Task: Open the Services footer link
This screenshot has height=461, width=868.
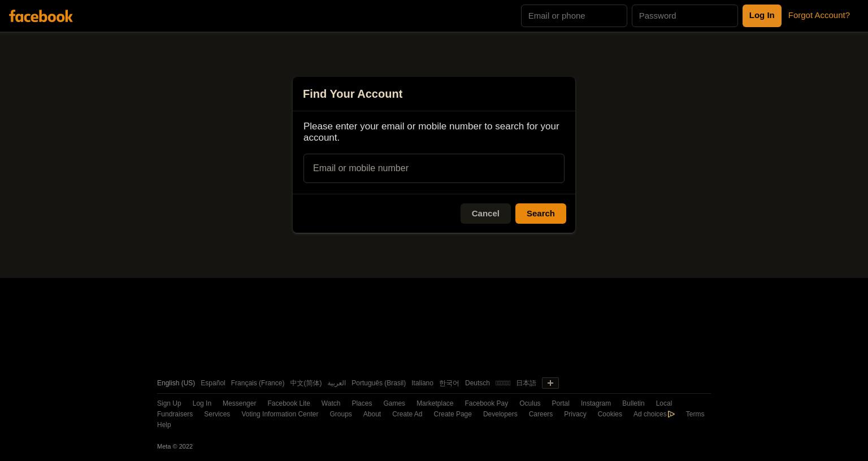Action: [217, 414]
